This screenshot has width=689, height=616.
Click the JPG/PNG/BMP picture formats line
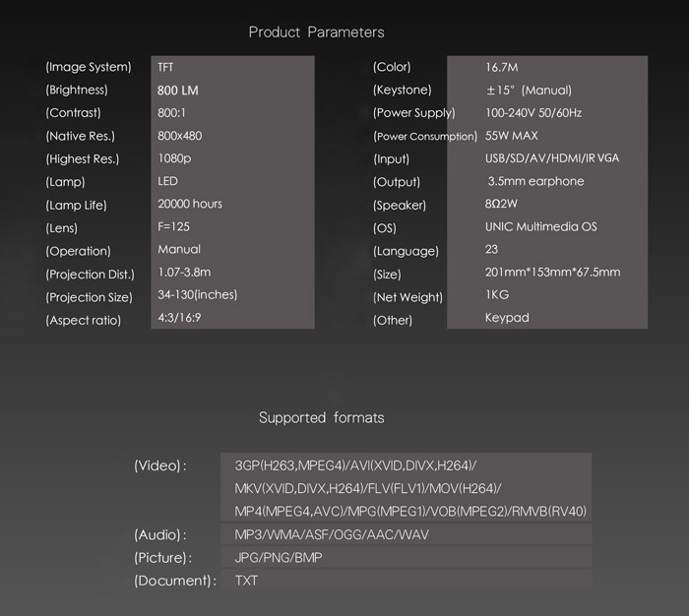click(x=279, y=558)
